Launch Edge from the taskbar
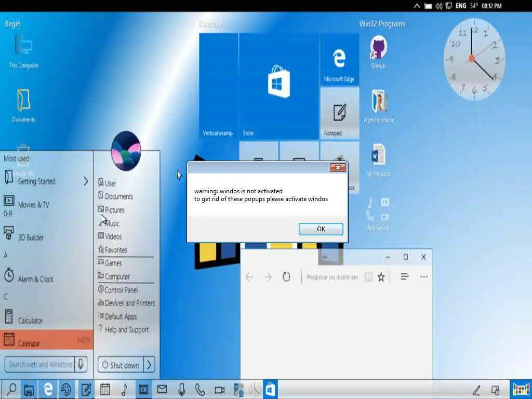The width and height of the screenshot is (532, 399). (x=48, y=389)
